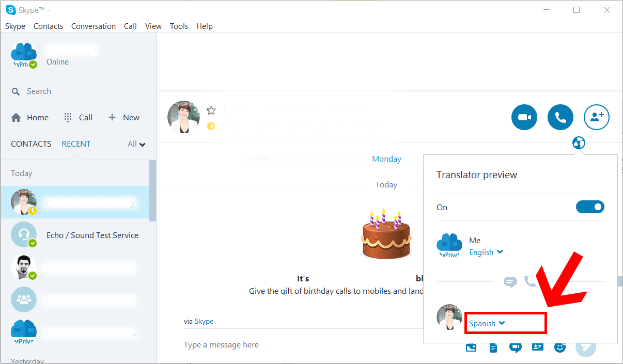Click in the Search contacts field
623x364 pixels.
79,91
